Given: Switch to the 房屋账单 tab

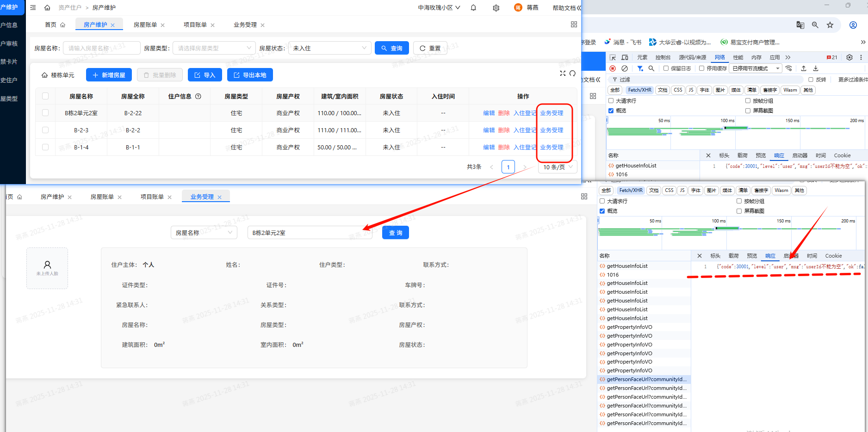Looking at the screenshot, I should 145,25.
